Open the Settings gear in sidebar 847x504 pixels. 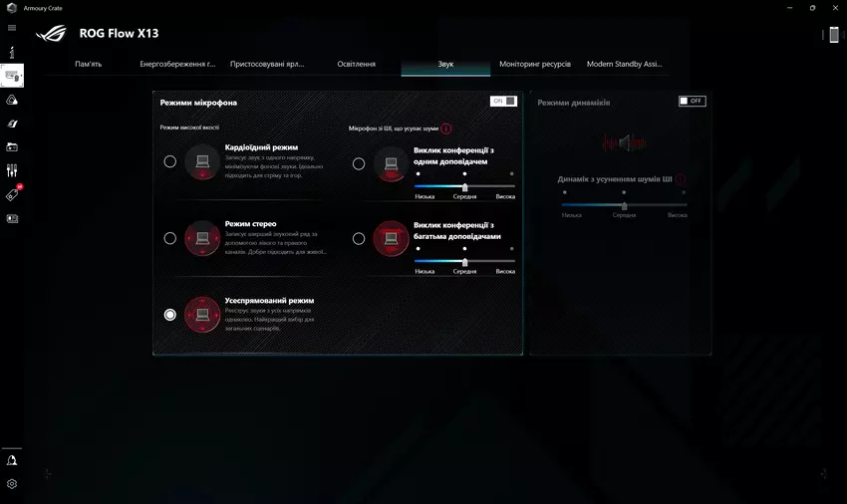coord(12,484)
